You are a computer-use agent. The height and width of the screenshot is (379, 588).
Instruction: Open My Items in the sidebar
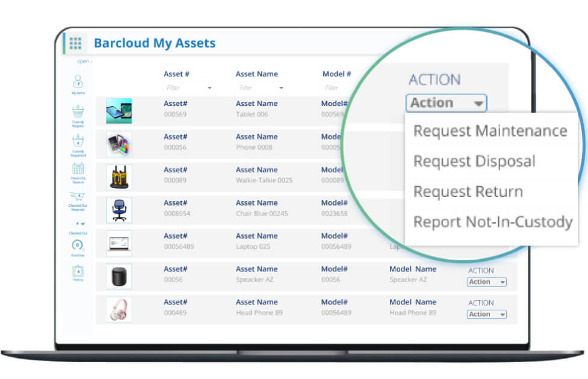78,84
